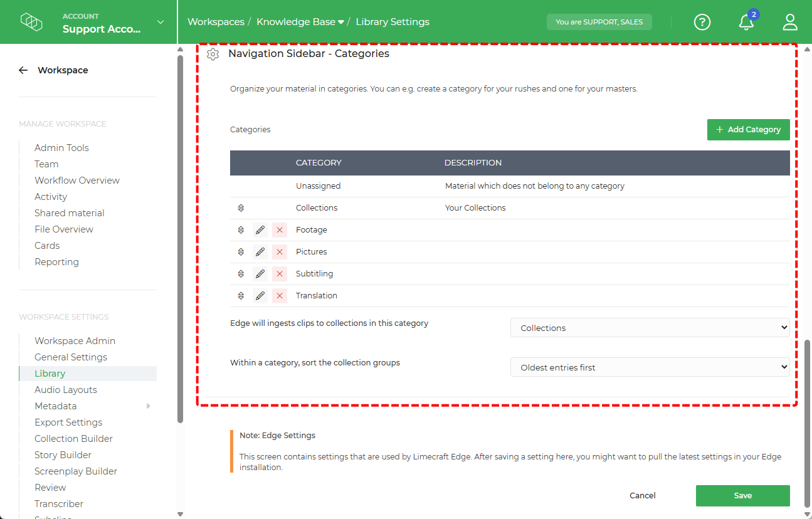Open the help question mark icon

(702, 22)
